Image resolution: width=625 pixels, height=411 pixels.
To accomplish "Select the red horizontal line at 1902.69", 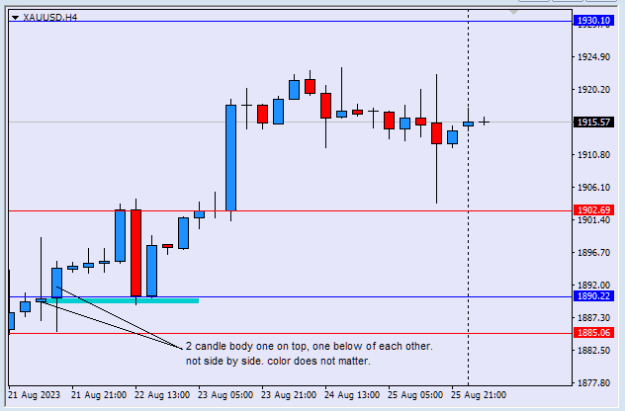I will point(290,210).
